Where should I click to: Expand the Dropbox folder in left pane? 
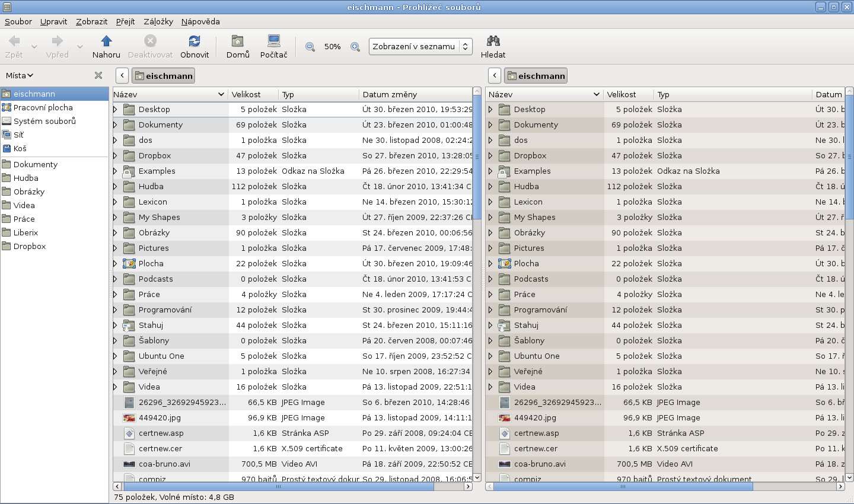tap(116, 156)
